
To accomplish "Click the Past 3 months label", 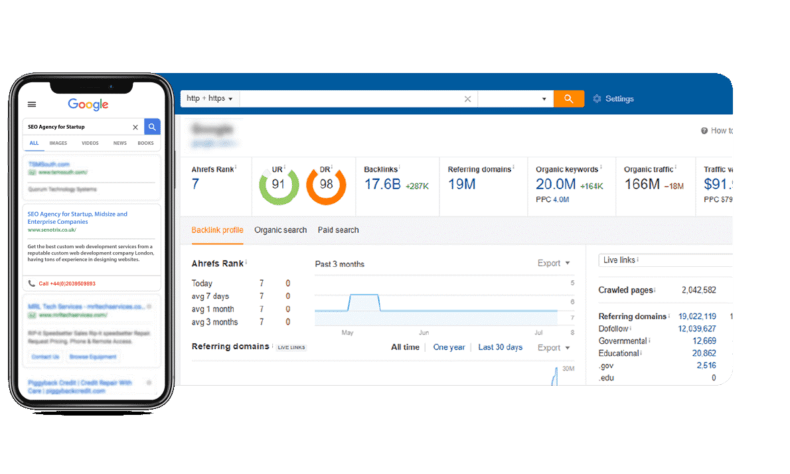I will pyautogui.click(x=340, y=264).
